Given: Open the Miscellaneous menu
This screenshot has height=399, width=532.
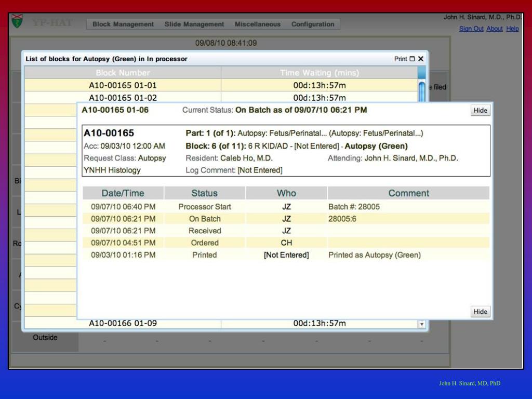Looking at the screenshot, I should tap(258, 24).
